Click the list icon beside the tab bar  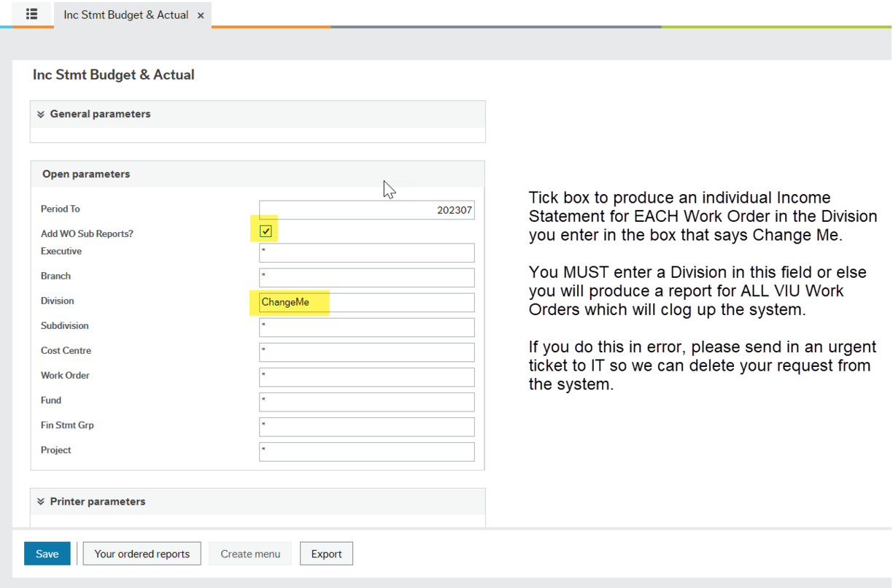(31, 14)
